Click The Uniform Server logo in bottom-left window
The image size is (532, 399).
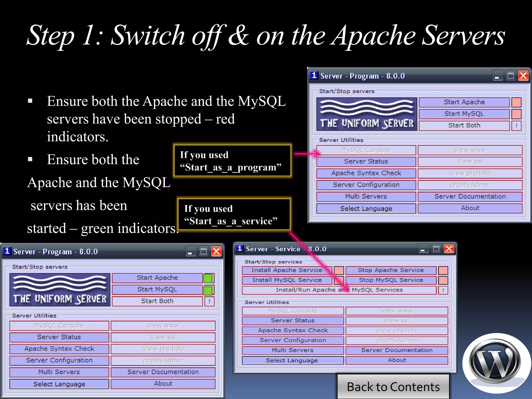click(x=60, y=290)
